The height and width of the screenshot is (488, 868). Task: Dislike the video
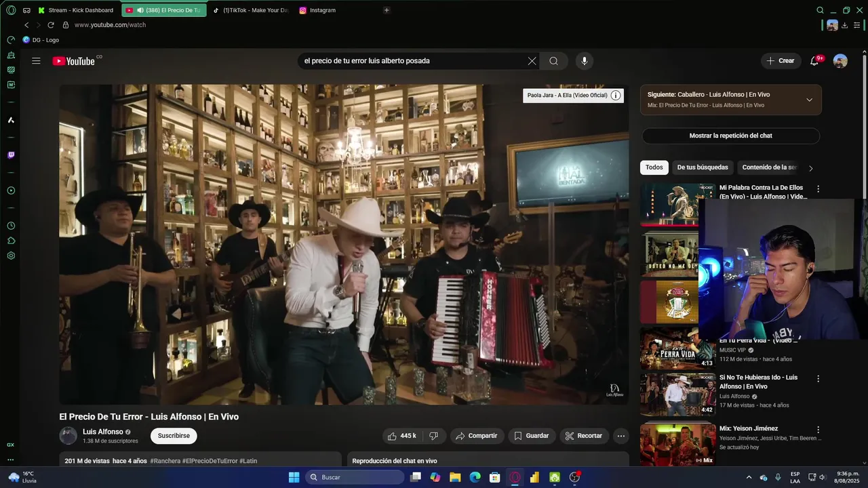tap(434, 436)
